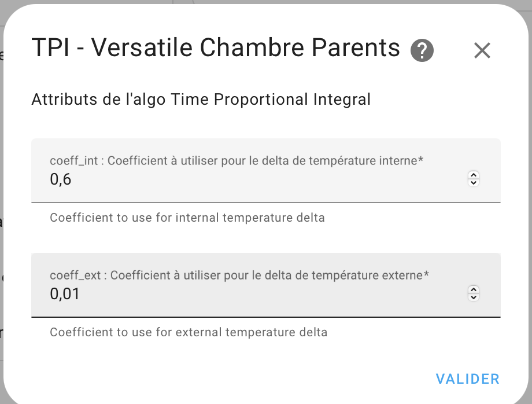Focus the coeff_ext input field
532x404 pixels.
pos(265,285)
